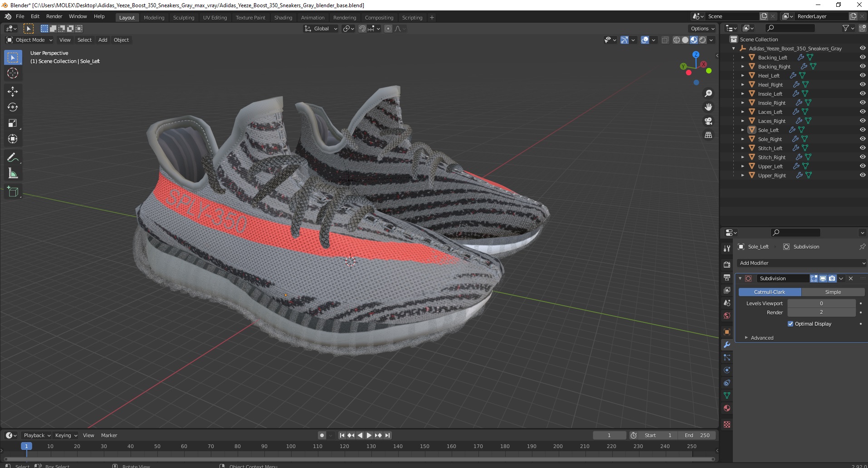Click the current frame number field
The height and width of the screenshot is (468, 868).
[x=609, y=435]
